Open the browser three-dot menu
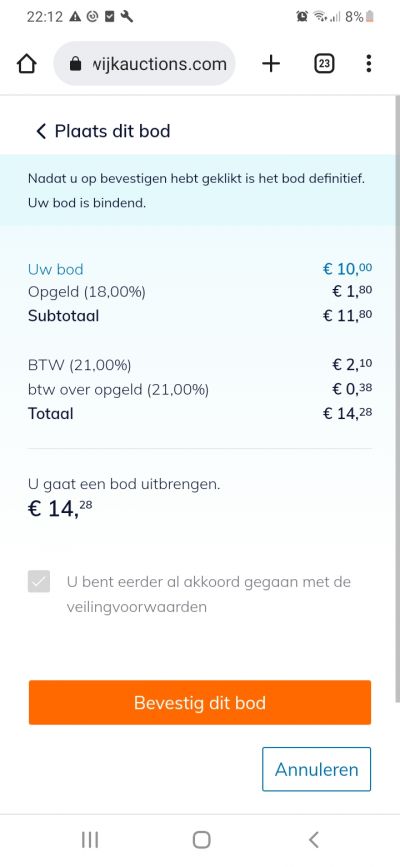 [x=368, y=64]
